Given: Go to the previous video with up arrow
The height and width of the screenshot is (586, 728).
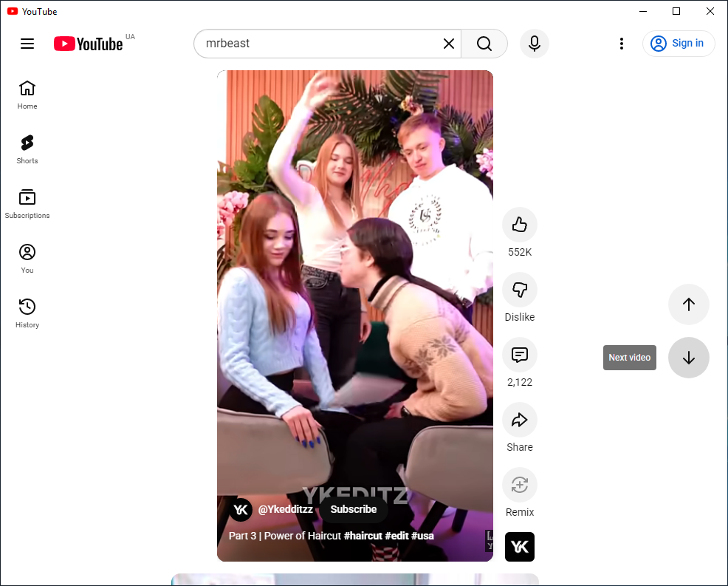Looking at the screenshot, I should click(688, 304).
